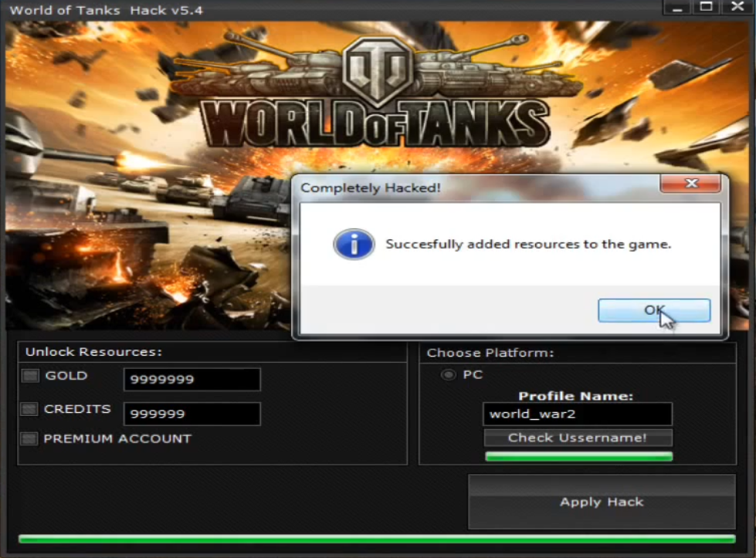Tick the CREDITS checkbox

pyautogui.click(x=29, y=409)
